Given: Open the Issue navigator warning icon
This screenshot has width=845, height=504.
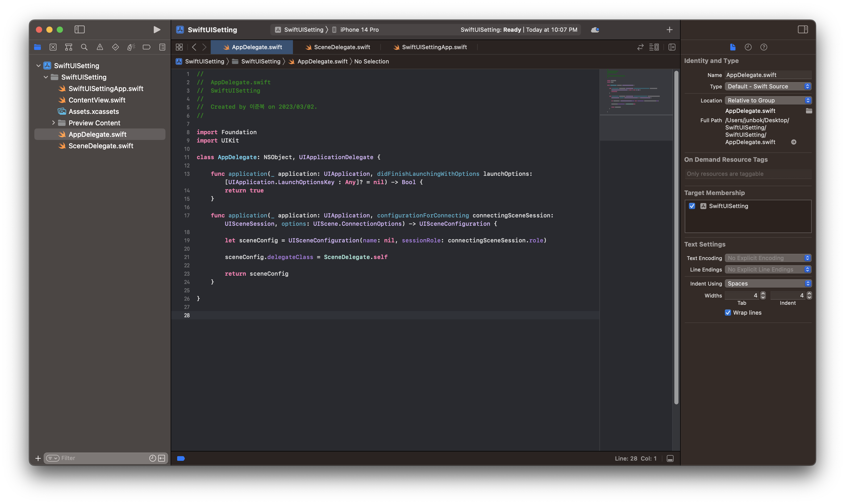Looking at the screenshot, I should coord(100,47).
